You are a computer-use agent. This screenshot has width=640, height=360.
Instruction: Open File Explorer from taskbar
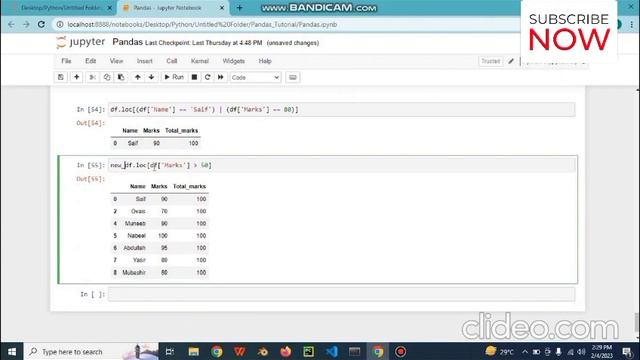pyautogui.click(x=193, y=351)
